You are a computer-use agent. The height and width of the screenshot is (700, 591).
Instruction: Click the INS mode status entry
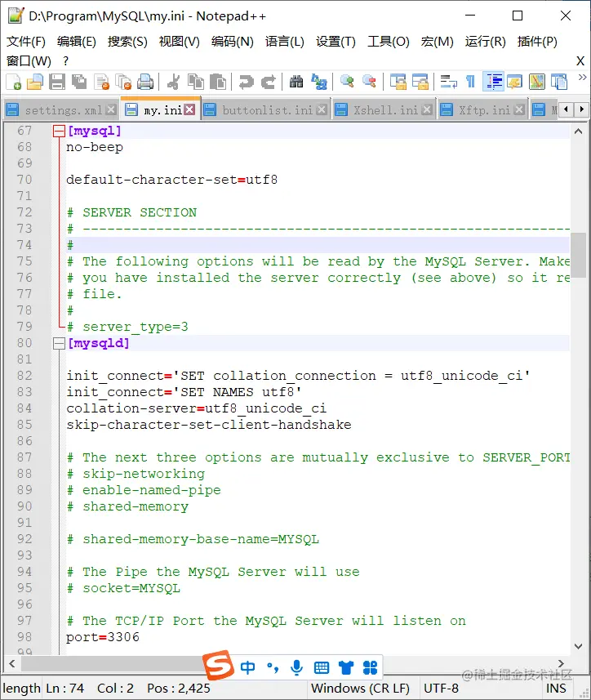point(556,689)
